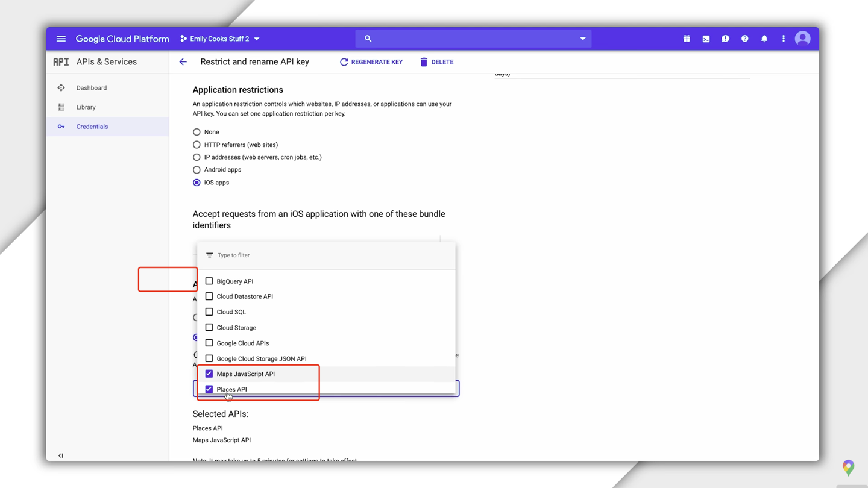Select the None application restriction
Viewport: 868px width, 488px height.
pos(197,132)
